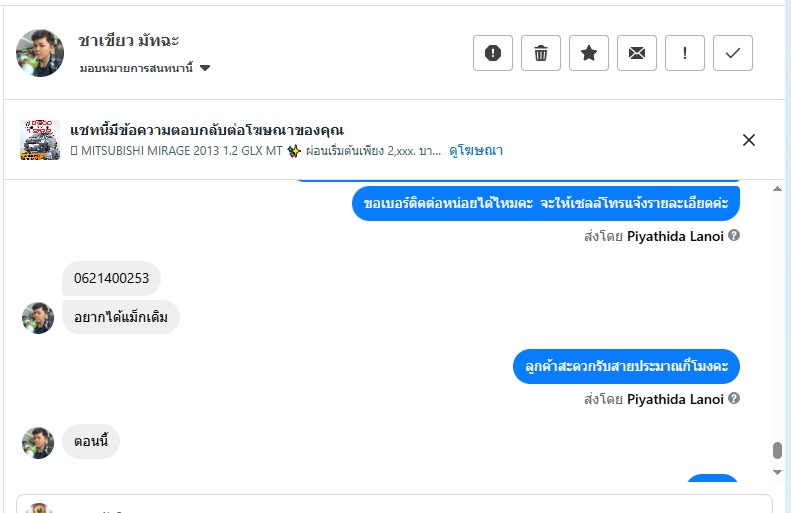Click help icon beside second Piyathida Lanoi
Image resolution: width=791 pixels, height=513 pixels.
point(734,398)
